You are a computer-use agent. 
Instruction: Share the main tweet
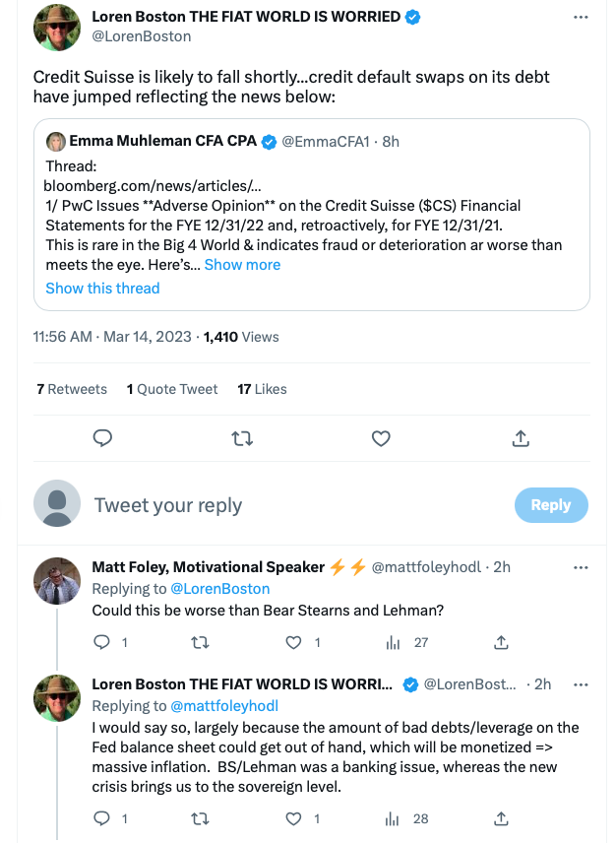click(521, 438)
